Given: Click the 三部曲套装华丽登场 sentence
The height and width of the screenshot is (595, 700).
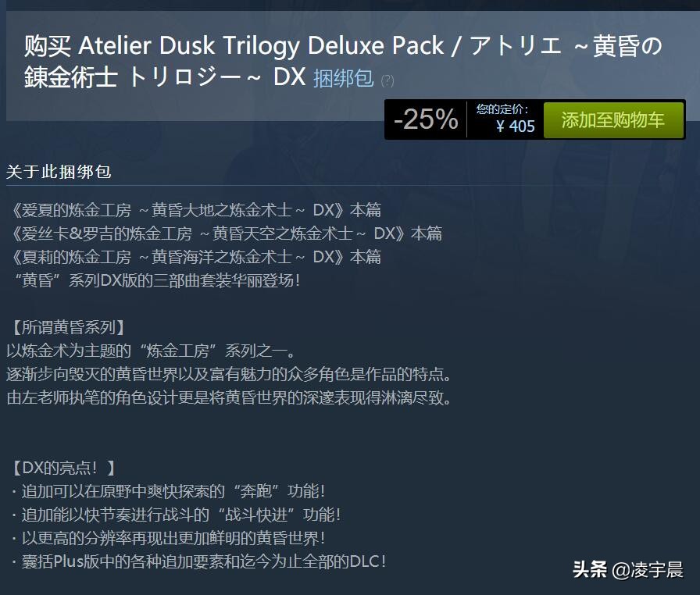Looking at the screenshot, I should (x=157, y=280).
